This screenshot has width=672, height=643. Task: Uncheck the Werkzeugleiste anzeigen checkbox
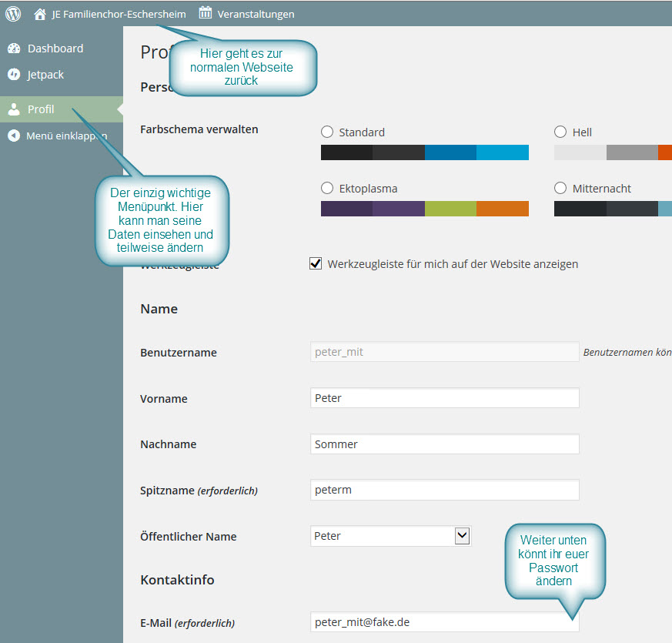(x=316, y=263)
